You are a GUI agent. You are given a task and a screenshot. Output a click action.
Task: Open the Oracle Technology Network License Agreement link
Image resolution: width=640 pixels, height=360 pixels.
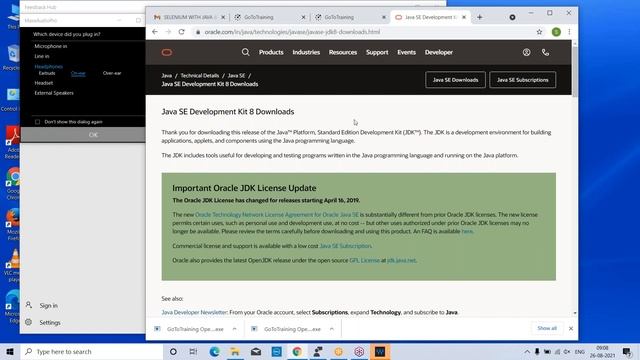coord(277,215)
